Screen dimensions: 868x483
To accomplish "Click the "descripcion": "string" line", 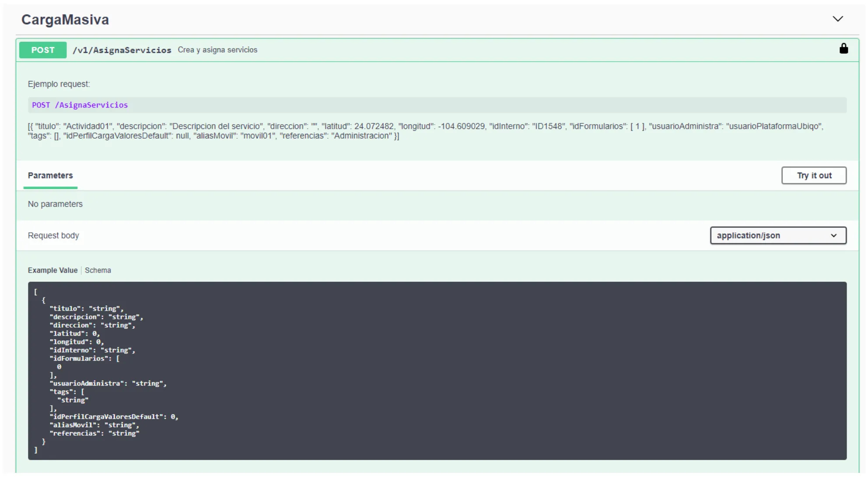I will click(96, 317).
